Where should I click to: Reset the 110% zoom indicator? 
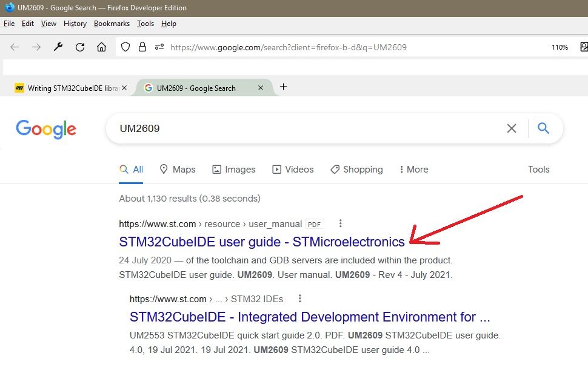click(x=560, y=47)
